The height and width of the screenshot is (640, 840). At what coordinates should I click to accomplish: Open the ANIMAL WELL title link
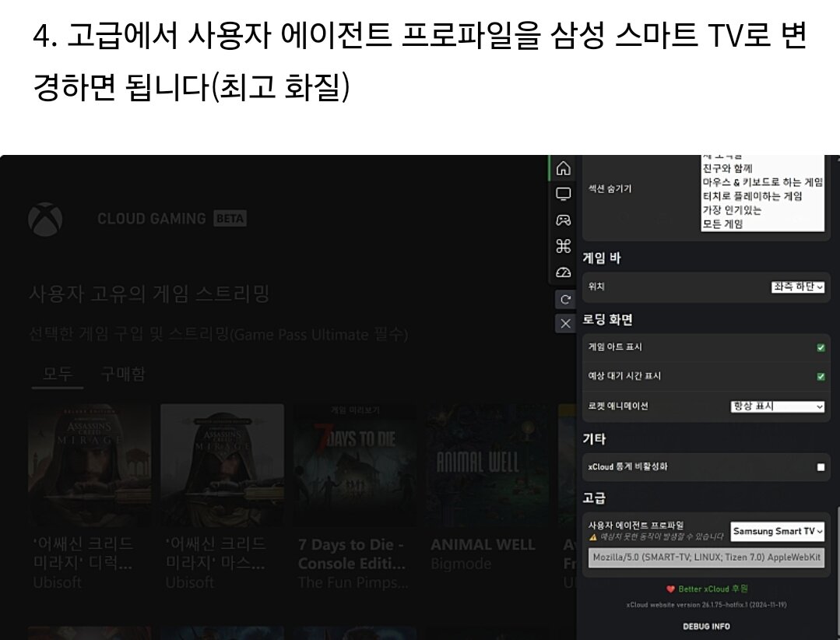[483, 545]
